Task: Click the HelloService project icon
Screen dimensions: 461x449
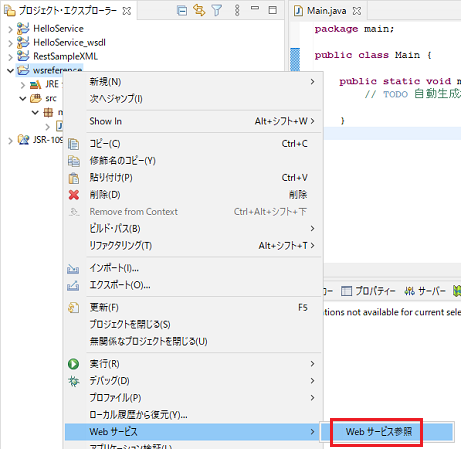Action: tap(23, 28)
